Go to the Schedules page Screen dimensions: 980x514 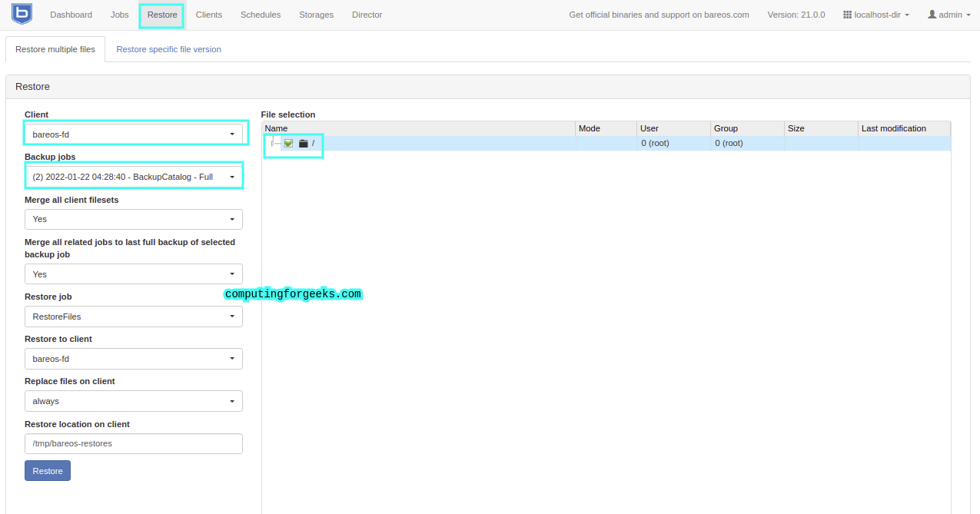tap(261, 15)
